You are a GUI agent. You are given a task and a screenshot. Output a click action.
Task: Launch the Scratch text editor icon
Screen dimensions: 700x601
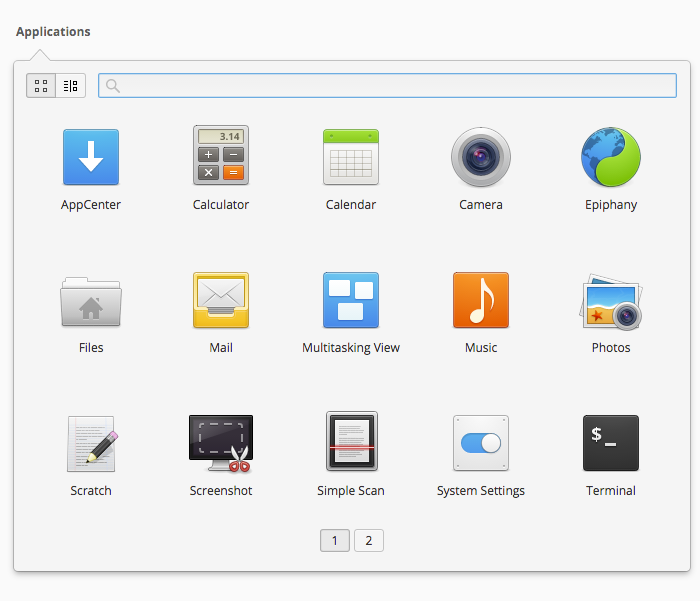[92, 444]
